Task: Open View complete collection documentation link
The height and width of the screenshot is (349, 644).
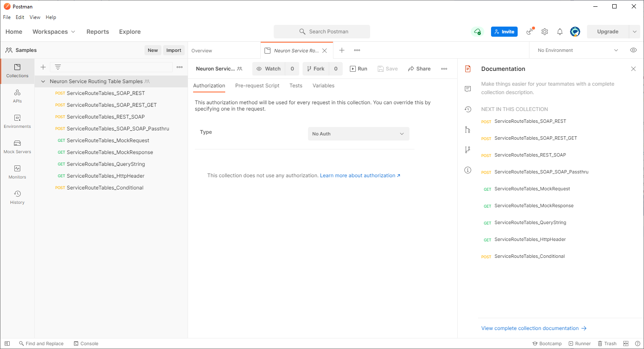Action: [534, 328]
